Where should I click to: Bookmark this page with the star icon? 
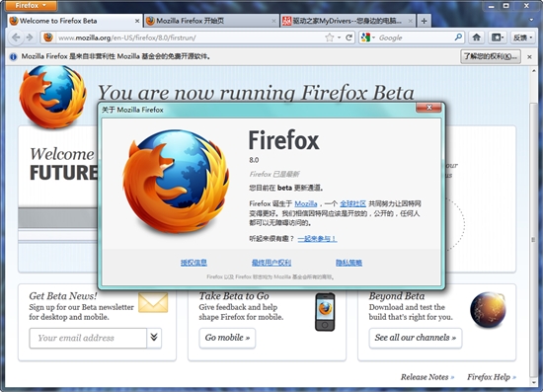pyautogui.click(x=330, y=38)
